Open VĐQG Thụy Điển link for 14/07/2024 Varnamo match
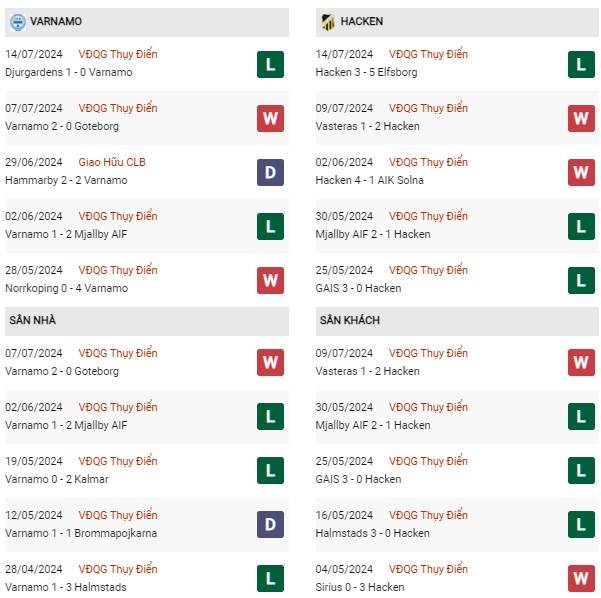 pos(118,54)
